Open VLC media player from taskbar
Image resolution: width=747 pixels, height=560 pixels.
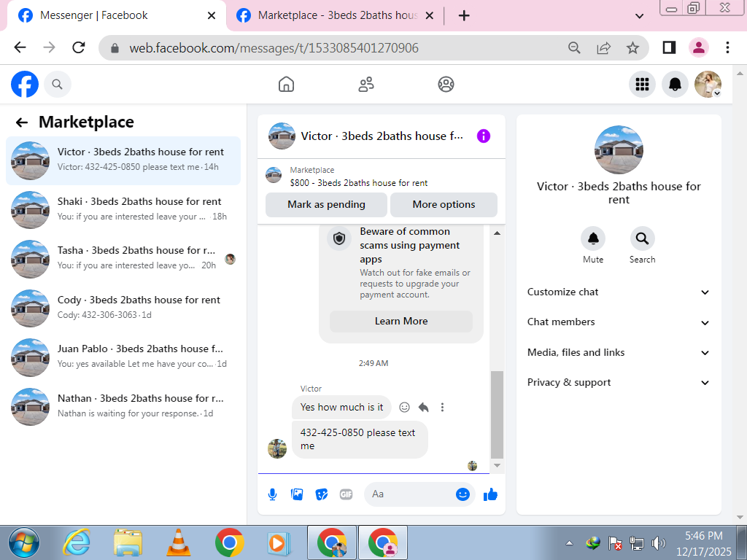tap(178, 542)
